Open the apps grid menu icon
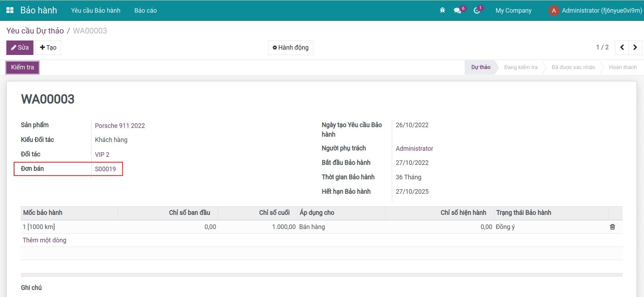 (10, 10)
